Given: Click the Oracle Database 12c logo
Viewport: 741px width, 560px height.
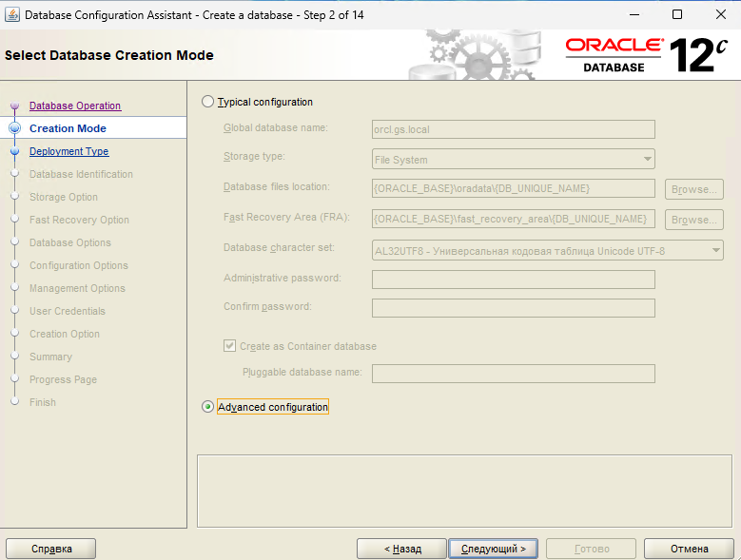Looking at the screenshot, I should click(x=647, y=55).
